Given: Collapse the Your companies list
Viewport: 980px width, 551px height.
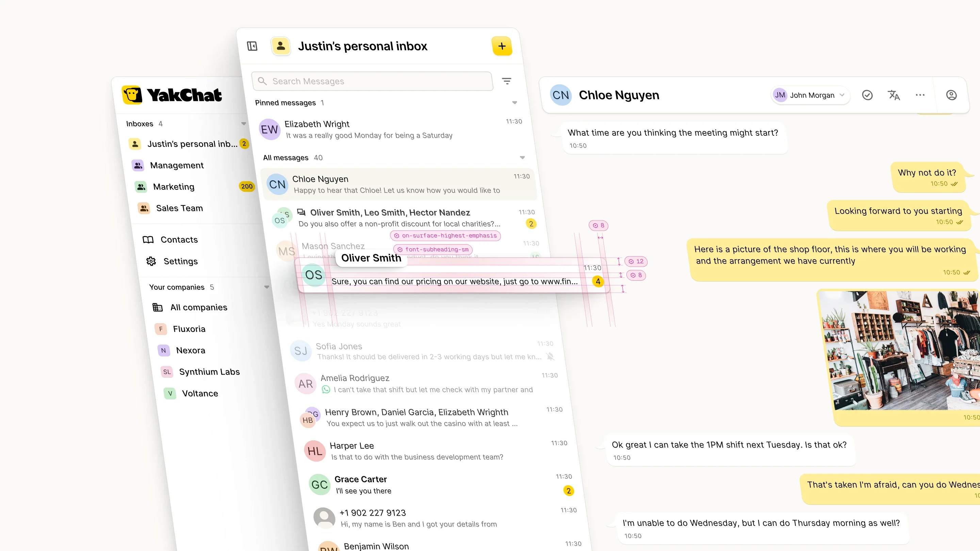Looking at the screenshot, I should (266, 287).
